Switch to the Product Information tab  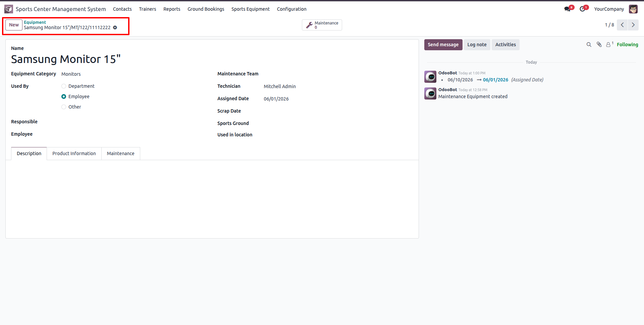(74, 153)
